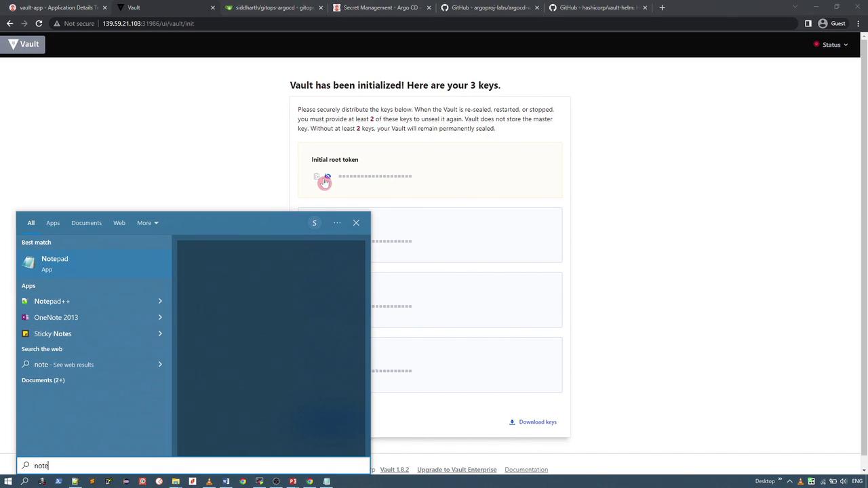Show the Documents (2+) results
868x488 pixels.
click(x=43, y=380)
